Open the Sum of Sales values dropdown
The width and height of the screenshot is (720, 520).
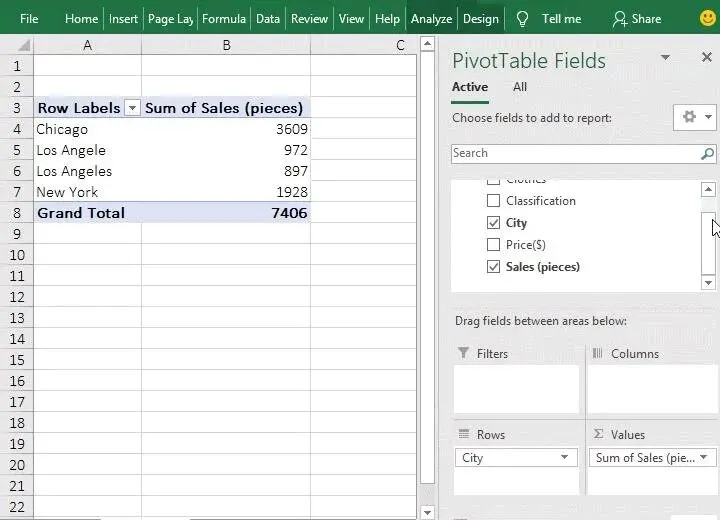tap(704, 458)
